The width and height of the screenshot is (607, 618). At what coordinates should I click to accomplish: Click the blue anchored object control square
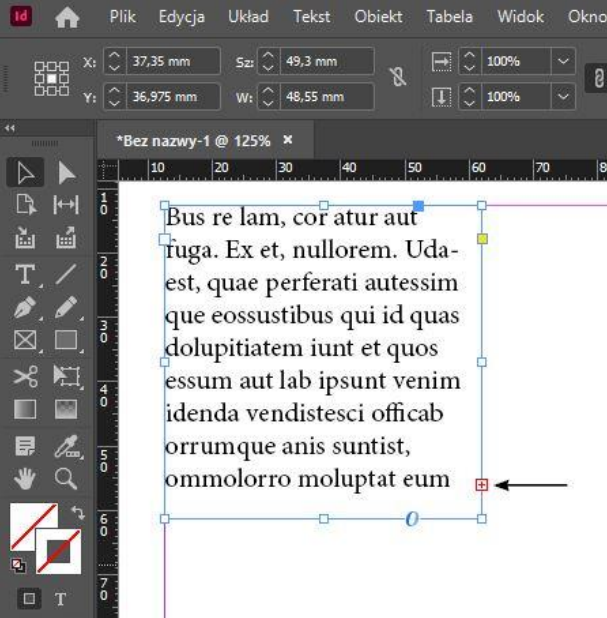418,205
